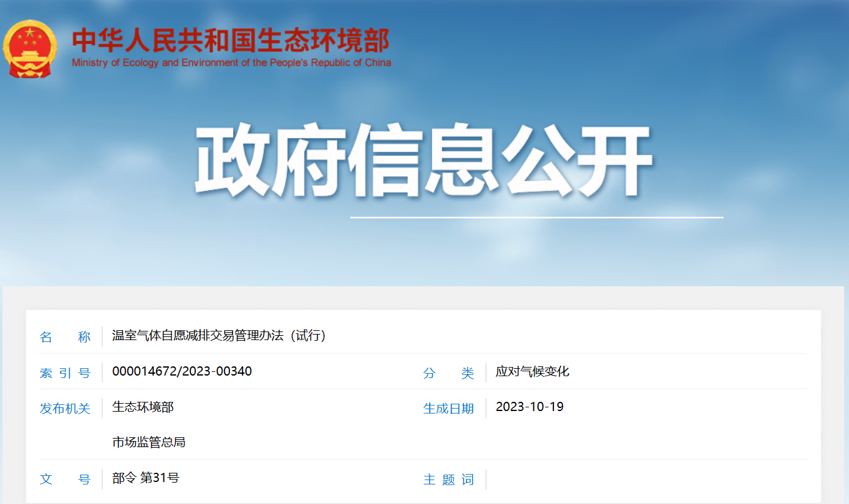The image size is (849, 504).
Task: Click the date 2023-10-19
Action: [529, 407]
